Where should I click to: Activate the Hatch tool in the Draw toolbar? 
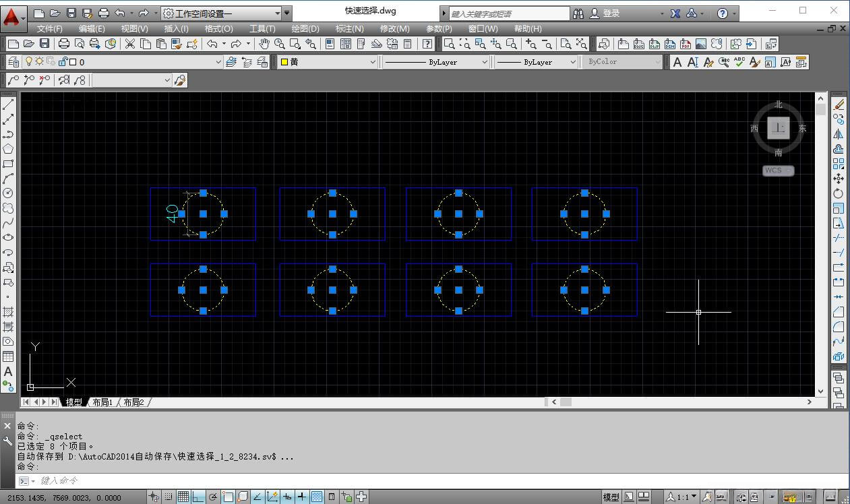(x=9, y=311)
